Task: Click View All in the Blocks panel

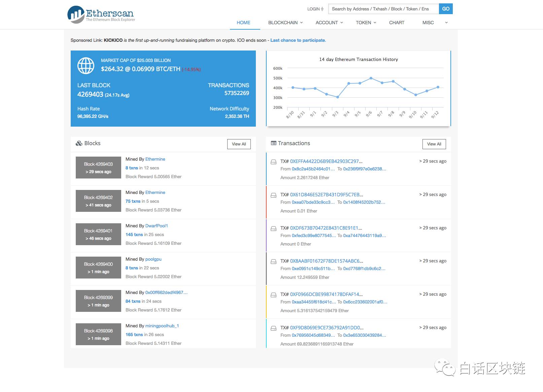Action: (x=239, y=144)
